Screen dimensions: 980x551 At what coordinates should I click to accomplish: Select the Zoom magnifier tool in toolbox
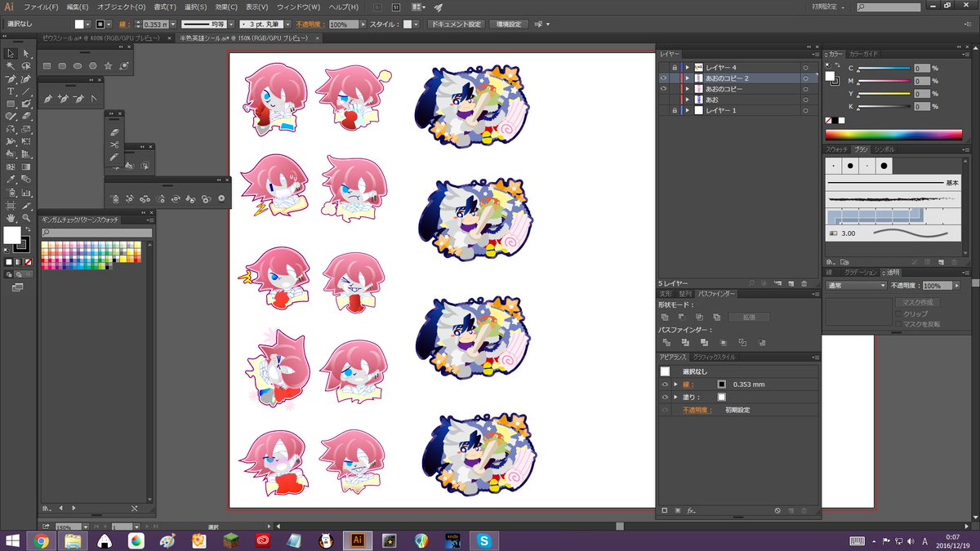26,217
